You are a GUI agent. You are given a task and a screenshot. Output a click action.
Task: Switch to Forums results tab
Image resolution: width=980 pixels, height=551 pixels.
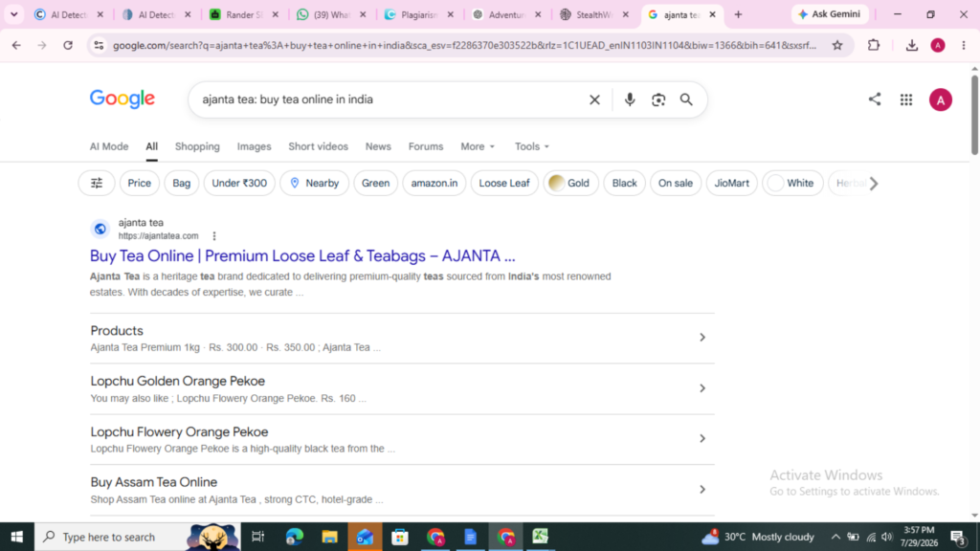[426, 146]
